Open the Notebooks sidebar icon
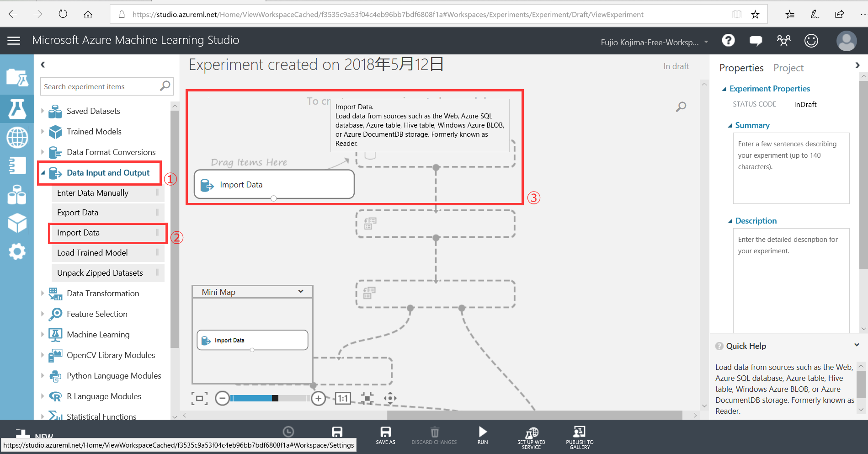The height and width of the screenshot is (454, 868). 17,166
